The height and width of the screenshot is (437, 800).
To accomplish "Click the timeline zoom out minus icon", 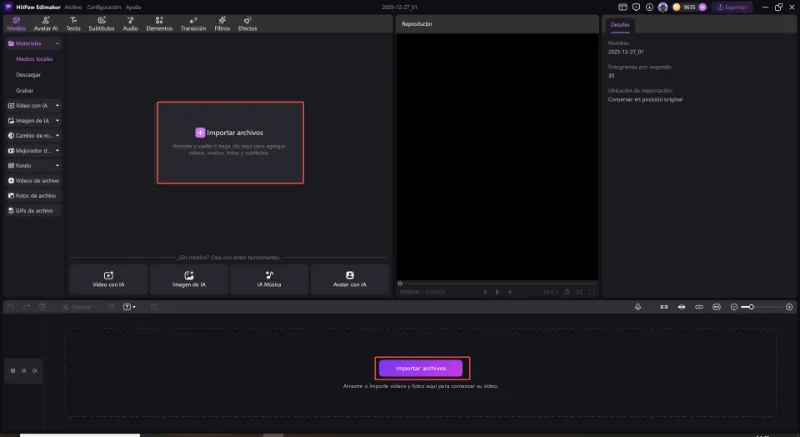I will coord(734,307).
